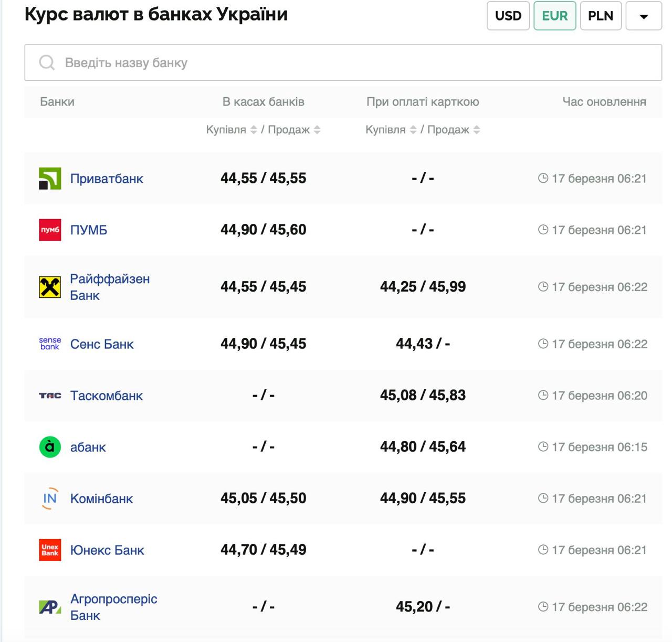Click the green абанк logo icon

point(50,447)
